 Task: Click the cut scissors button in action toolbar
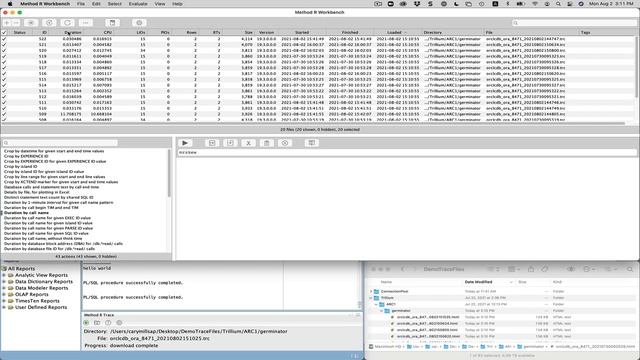tap(248, 143)
